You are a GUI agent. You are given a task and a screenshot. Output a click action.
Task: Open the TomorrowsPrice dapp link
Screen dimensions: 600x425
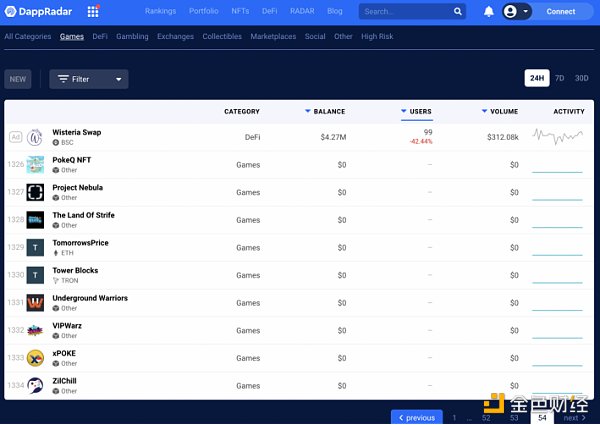[x=80, y=243]
